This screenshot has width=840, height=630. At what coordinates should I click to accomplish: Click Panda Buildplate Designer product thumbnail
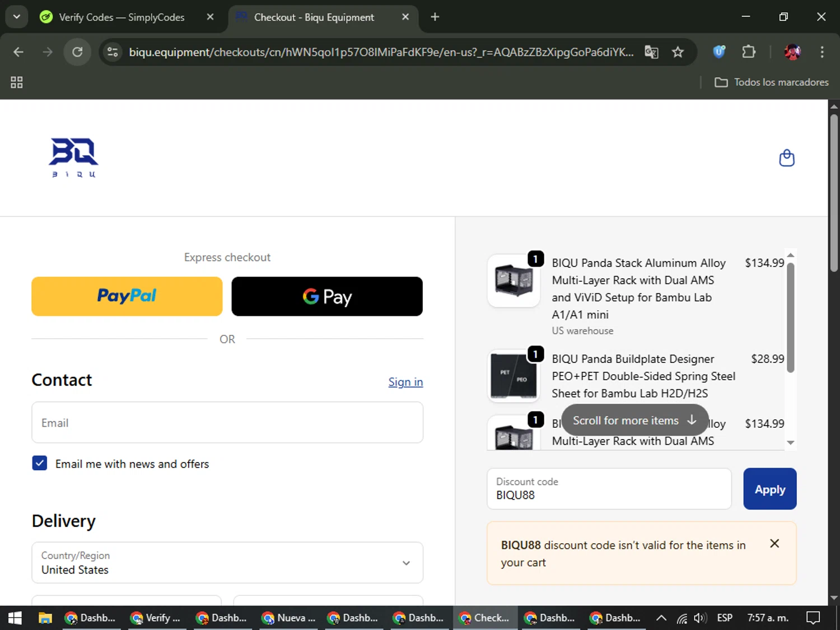point(514,376)
